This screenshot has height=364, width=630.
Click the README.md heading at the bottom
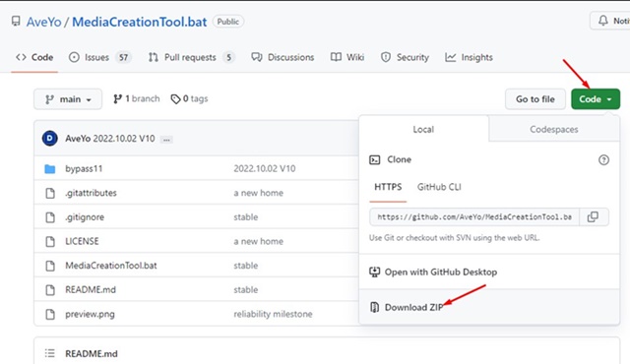point(92,353)
